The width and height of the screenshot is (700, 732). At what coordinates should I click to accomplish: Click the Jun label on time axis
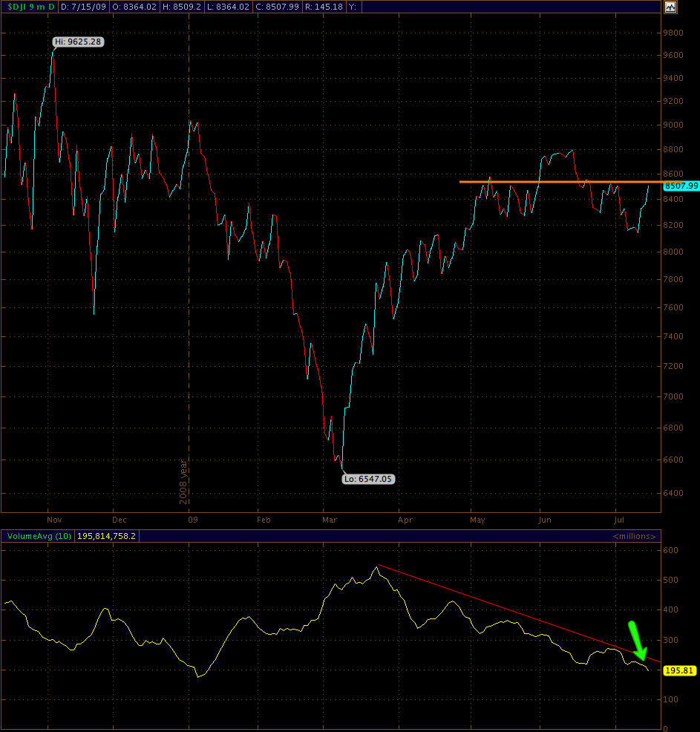(x=545, y=520)
